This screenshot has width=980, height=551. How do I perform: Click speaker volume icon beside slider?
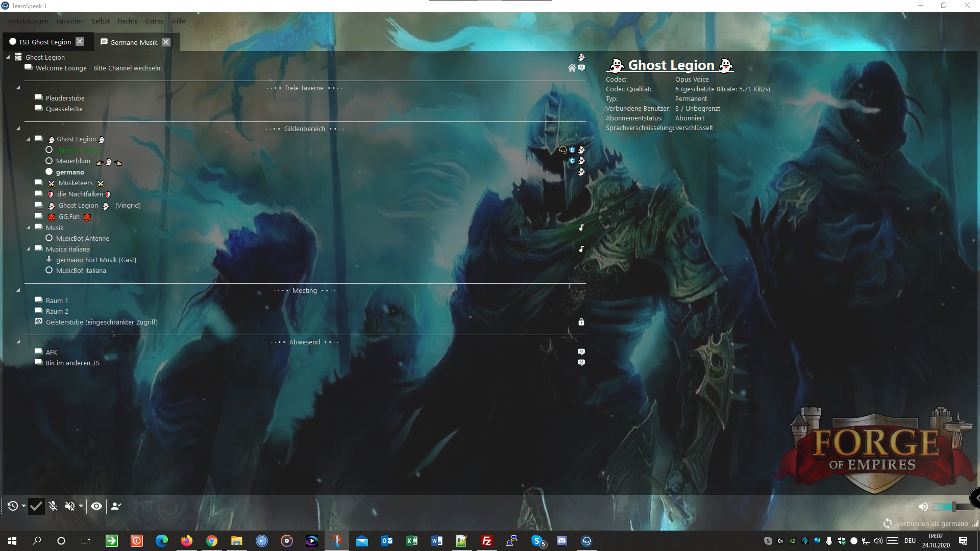[923, 507]
